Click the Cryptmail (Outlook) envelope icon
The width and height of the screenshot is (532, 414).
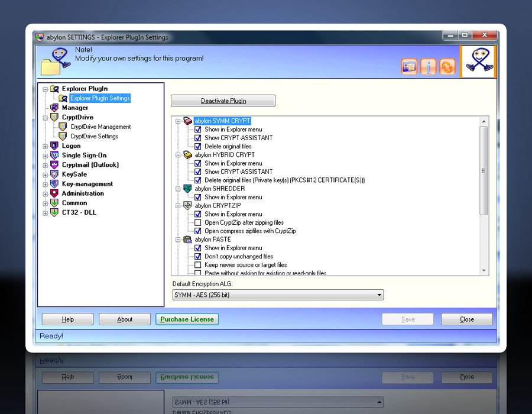coord(54,164)
